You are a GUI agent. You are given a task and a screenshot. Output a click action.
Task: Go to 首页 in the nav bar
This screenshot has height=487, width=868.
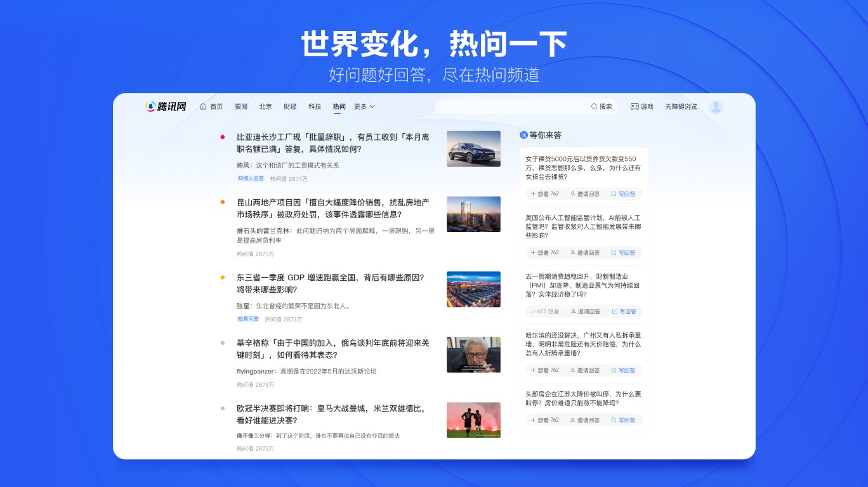point(211,107)
